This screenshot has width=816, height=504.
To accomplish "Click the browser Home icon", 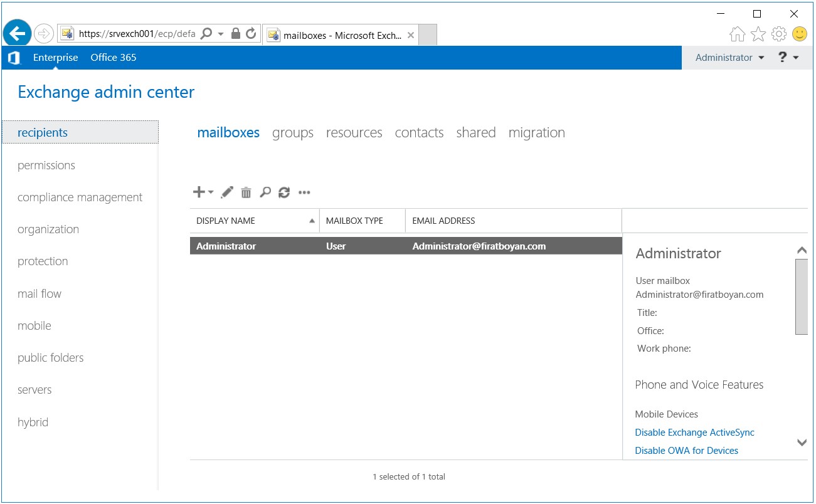I will 738,34.
